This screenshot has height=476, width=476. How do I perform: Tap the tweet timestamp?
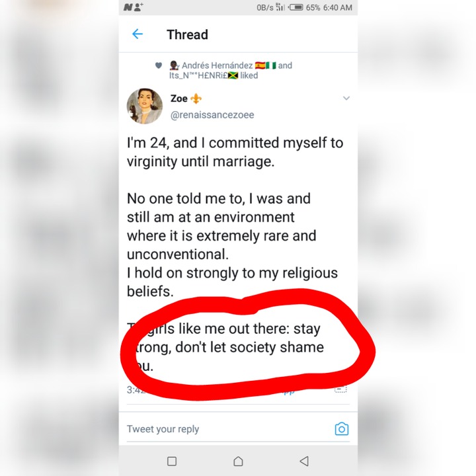tap(136, 390)
